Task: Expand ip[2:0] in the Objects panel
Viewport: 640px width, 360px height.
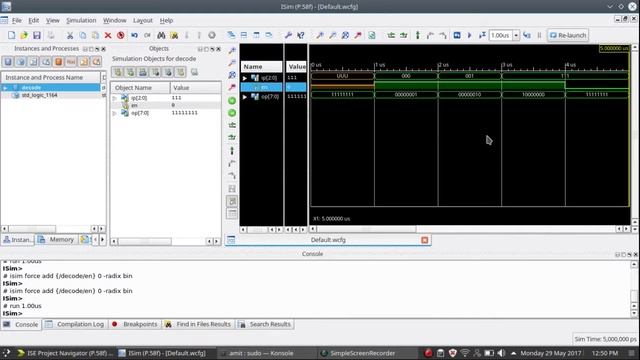Action: [115, 98]
